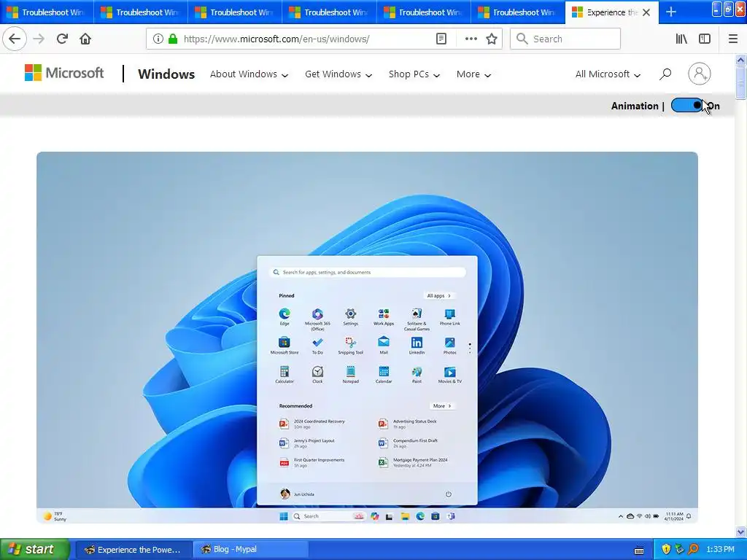This screenshot has width=747, height=560.
Task: Click the Windows heading link
Action: [x=166, y=74]
